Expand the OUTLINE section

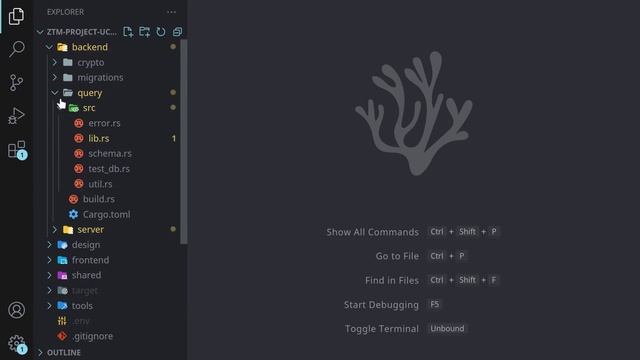pos(40,352)
